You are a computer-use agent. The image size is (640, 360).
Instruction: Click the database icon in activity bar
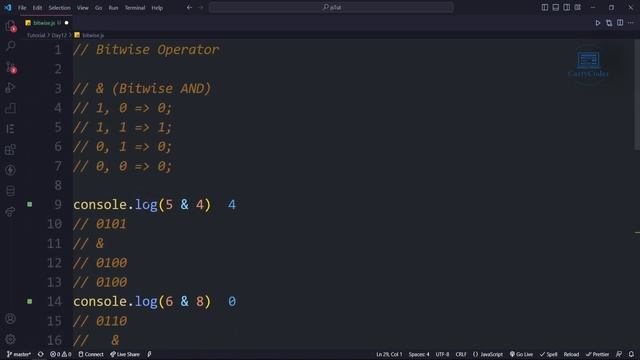pyautogui.click(x=11, y=191)
